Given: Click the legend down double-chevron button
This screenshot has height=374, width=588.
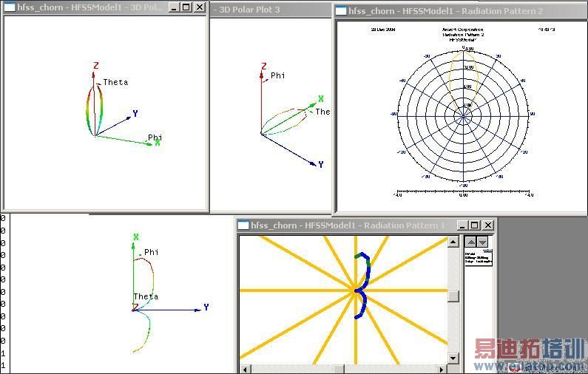Looking at the screenshot, I should pyautogui.click(x=482, y=242).
